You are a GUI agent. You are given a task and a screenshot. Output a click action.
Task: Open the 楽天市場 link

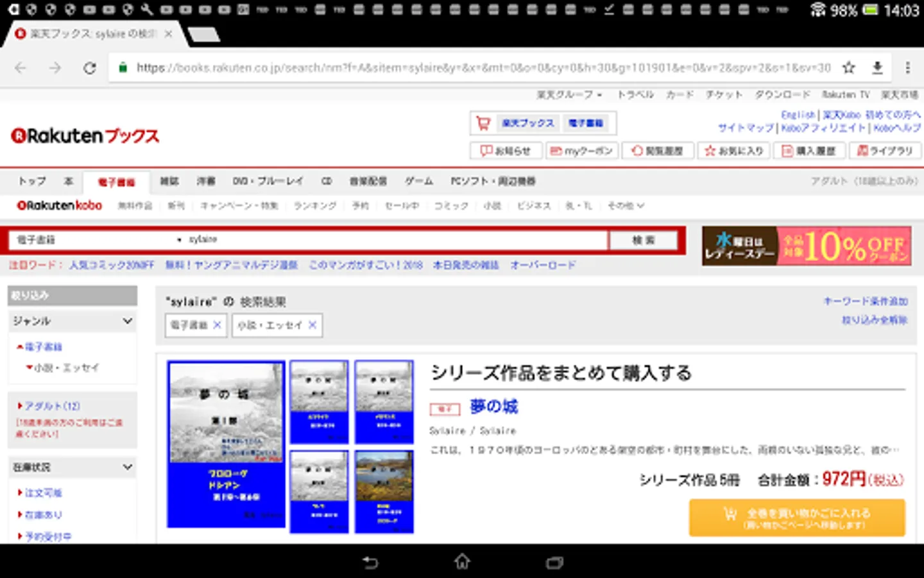[x=900, y=94]
